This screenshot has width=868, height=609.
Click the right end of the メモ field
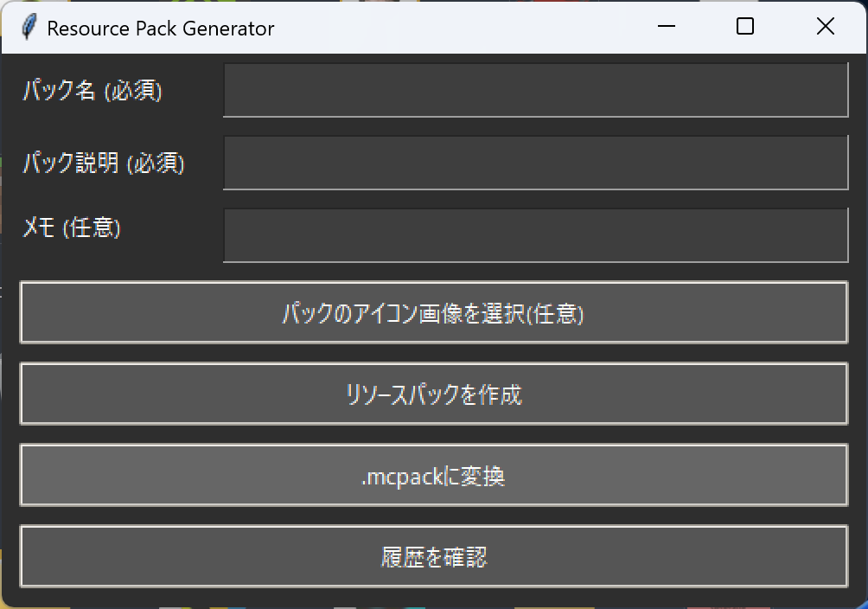[830, 235]
